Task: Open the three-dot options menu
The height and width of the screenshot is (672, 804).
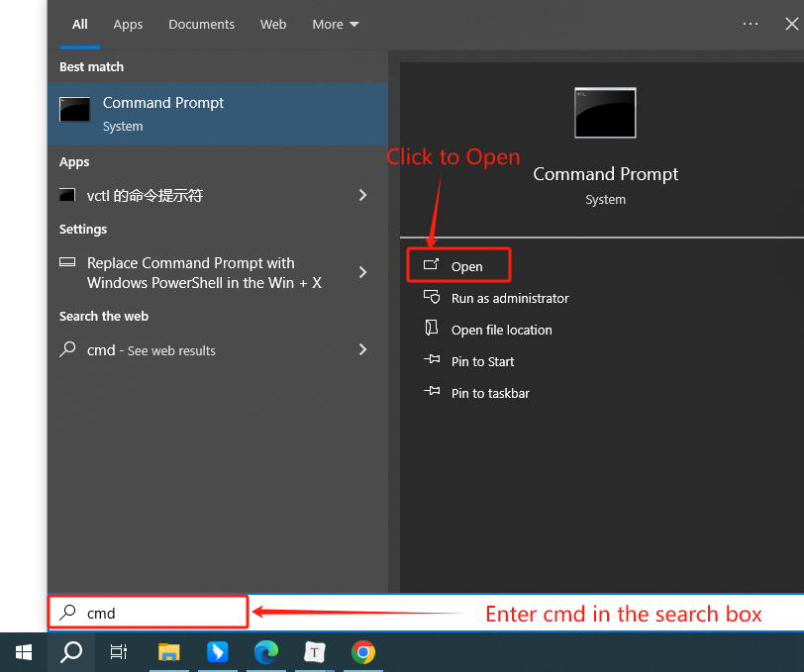Action: pyautogui.click(x=751, y=24)
